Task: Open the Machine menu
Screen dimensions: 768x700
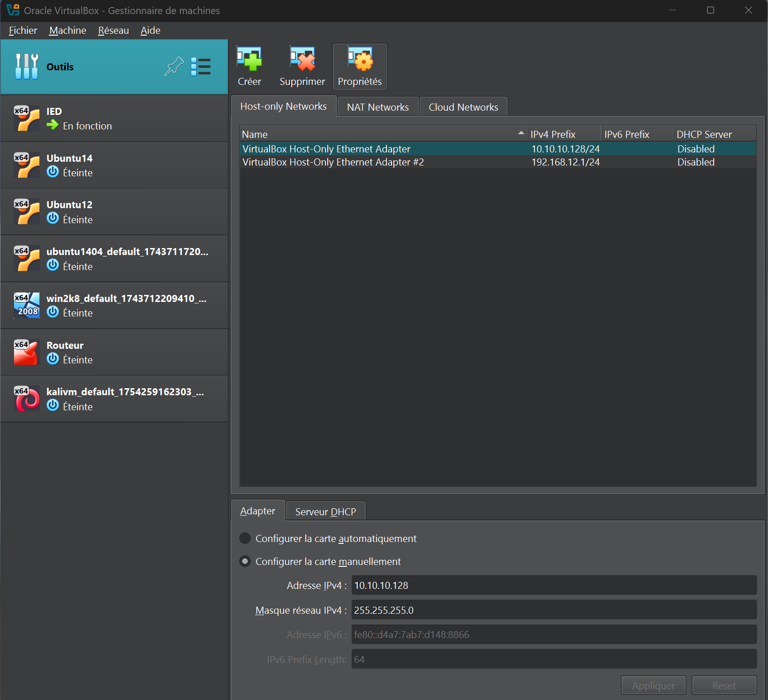Action: tap(68, 30)
